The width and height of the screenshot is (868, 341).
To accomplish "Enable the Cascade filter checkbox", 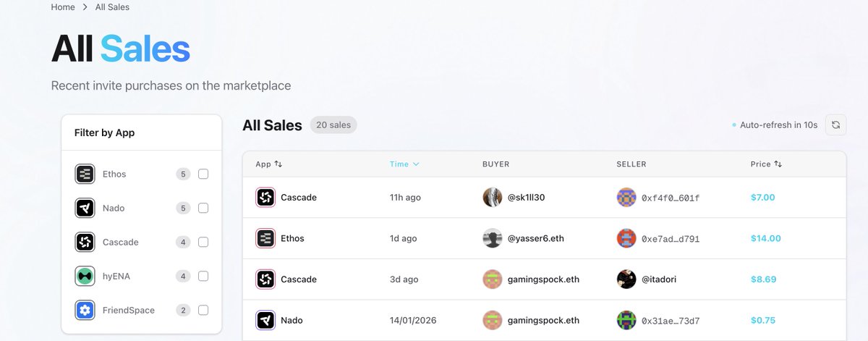I will point(203,242).
